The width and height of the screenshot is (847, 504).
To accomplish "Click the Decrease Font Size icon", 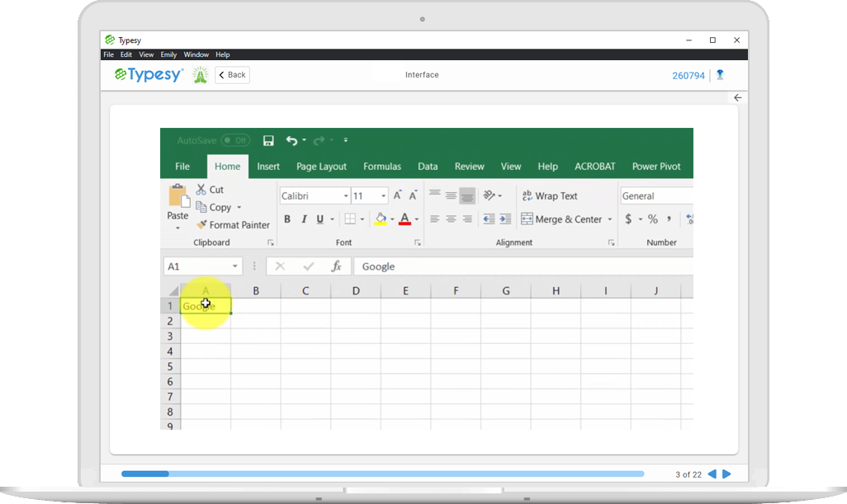I will click(414, 195).
